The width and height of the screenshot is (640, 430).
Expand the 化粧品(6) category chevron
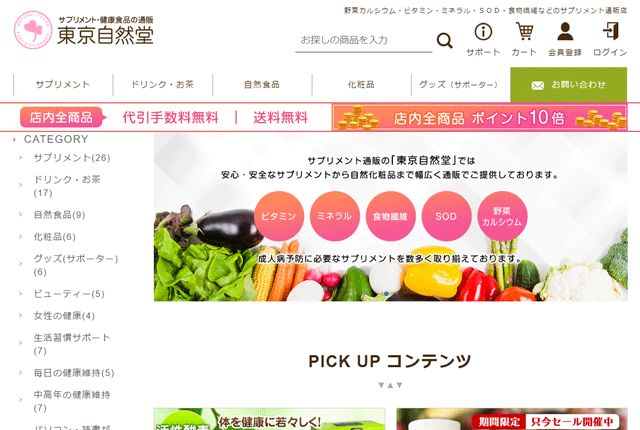(20, 237)
